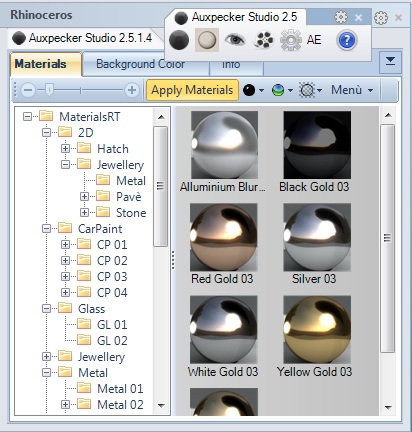The height and width of the screenshot is (432, 412).
Task: Click the material gallery scroll down arrow
Action: pos(388,407)
